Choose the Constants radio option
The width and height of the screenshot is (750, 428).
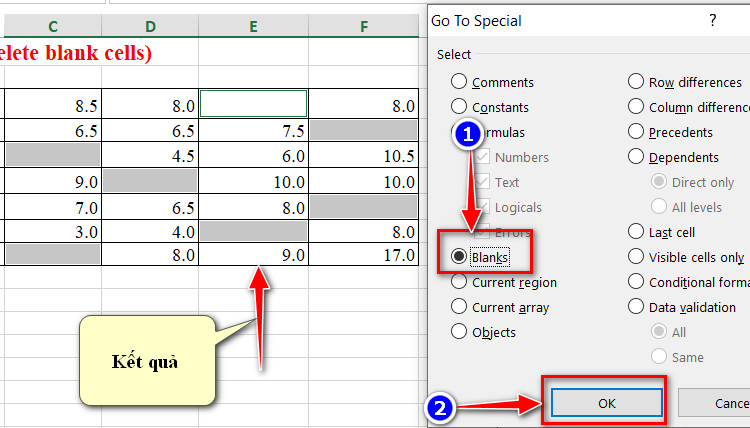459,107
